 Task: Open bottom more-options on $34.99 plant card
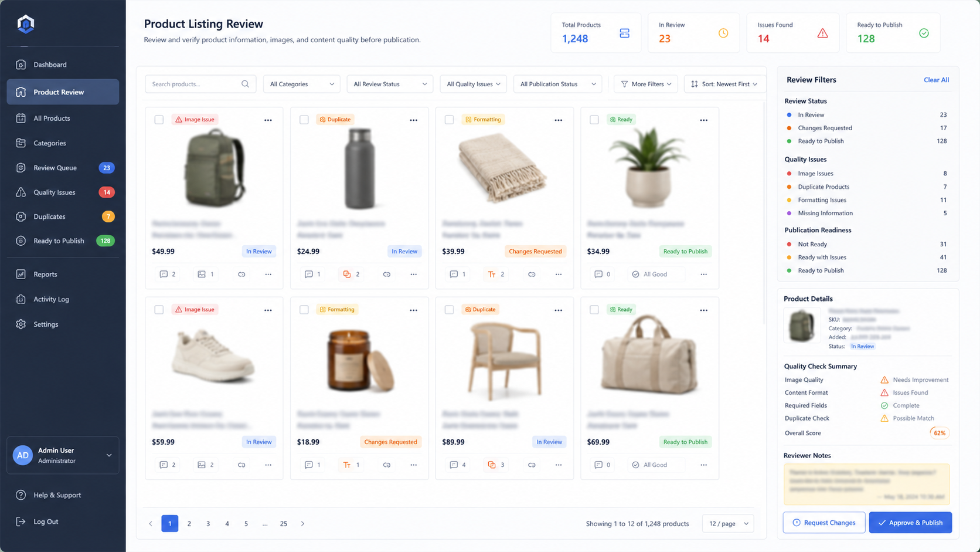703,274
